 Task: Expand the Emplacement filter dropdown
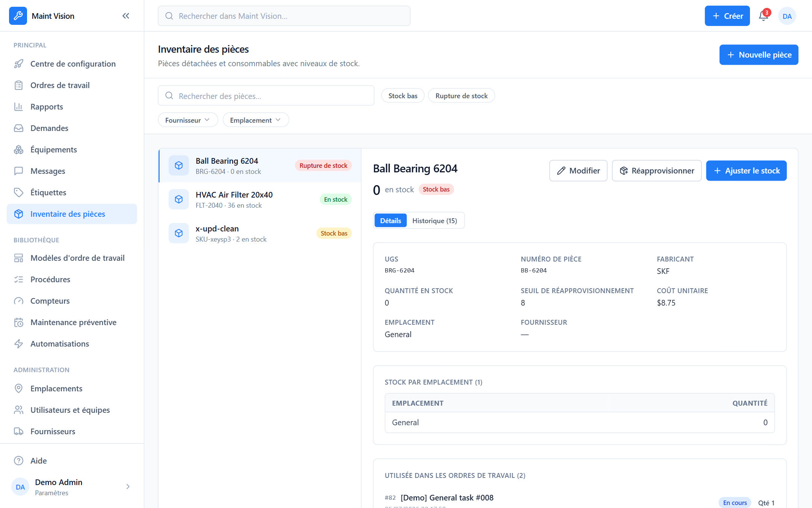[256, 120]
